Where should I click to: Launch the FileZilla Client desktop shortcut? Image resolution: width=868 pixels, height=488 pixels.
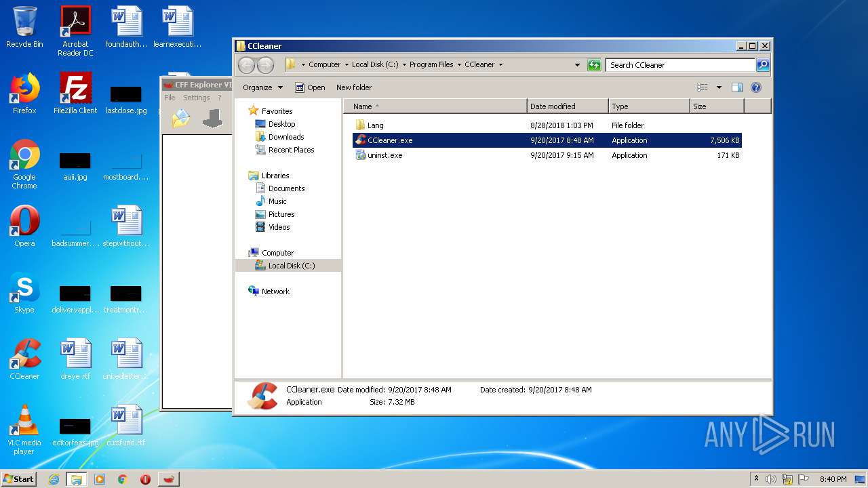(x=75, y=94)
